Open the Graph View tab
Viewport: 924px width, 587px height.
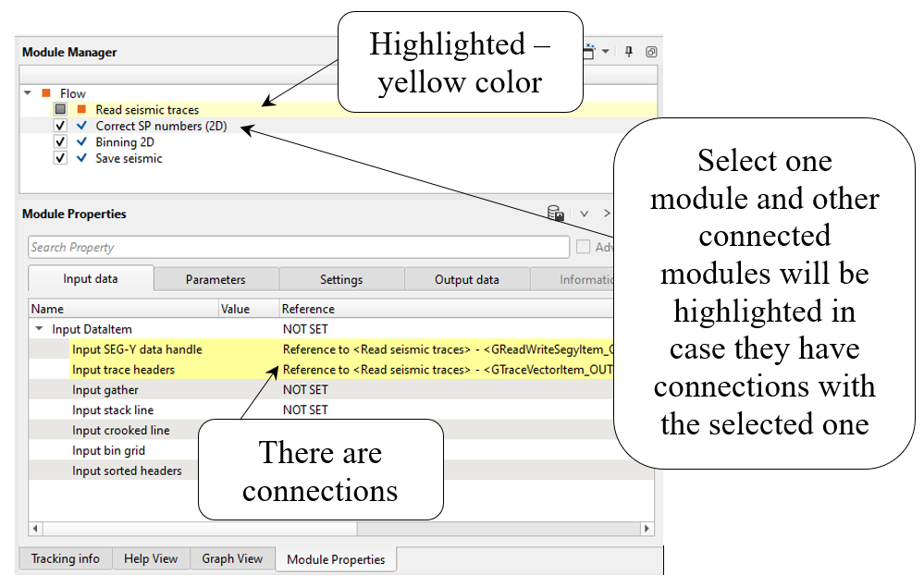tap(232, 558)
